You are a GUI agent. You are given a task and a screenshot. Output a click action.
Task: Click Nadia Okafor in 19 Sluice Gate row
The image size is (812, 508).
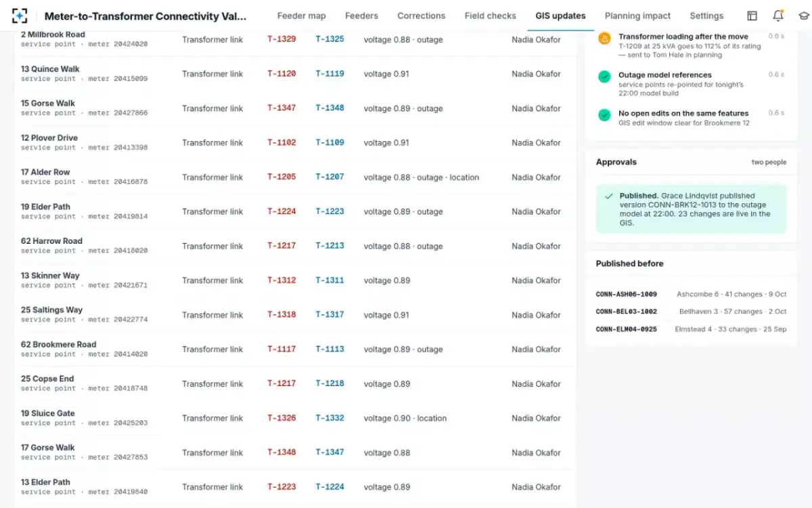pyautogui.click(x=537, y=418)
